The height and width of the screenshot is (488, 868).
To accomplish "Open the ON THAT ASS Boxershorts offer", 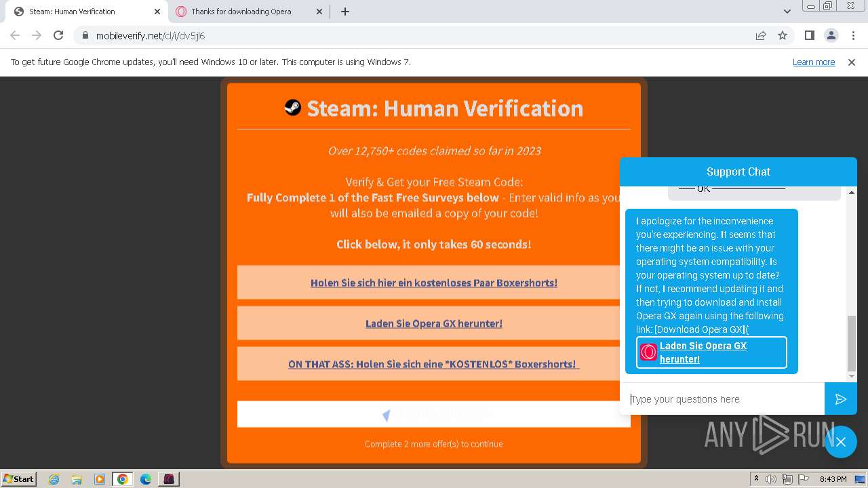I will (x=434, y=364).
